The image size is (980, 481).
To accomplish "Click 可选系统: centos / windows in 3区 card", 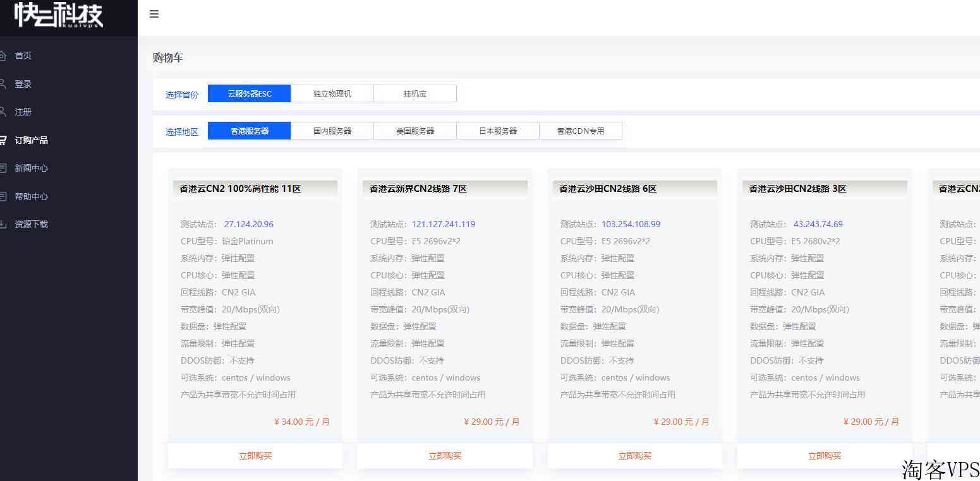I will 805,377.
